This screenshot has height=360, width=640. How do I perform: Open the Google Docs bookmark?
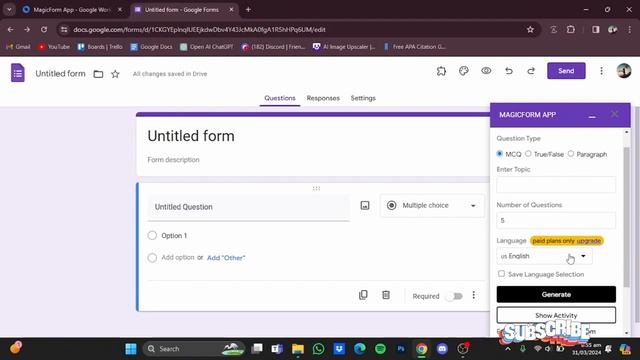click(151, 47)
